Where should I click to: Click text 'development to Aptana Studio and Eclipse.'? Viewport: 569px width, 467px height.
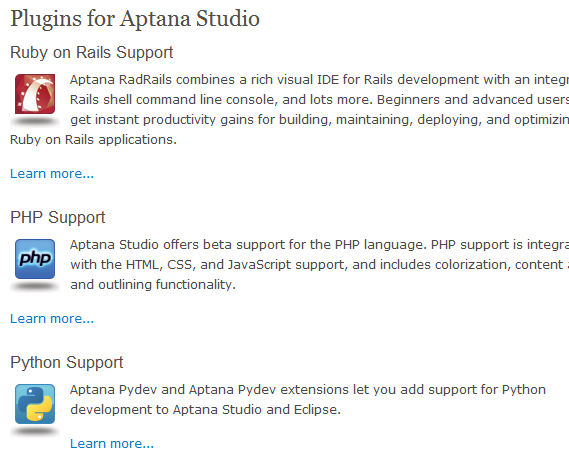[x=205, y=410]
